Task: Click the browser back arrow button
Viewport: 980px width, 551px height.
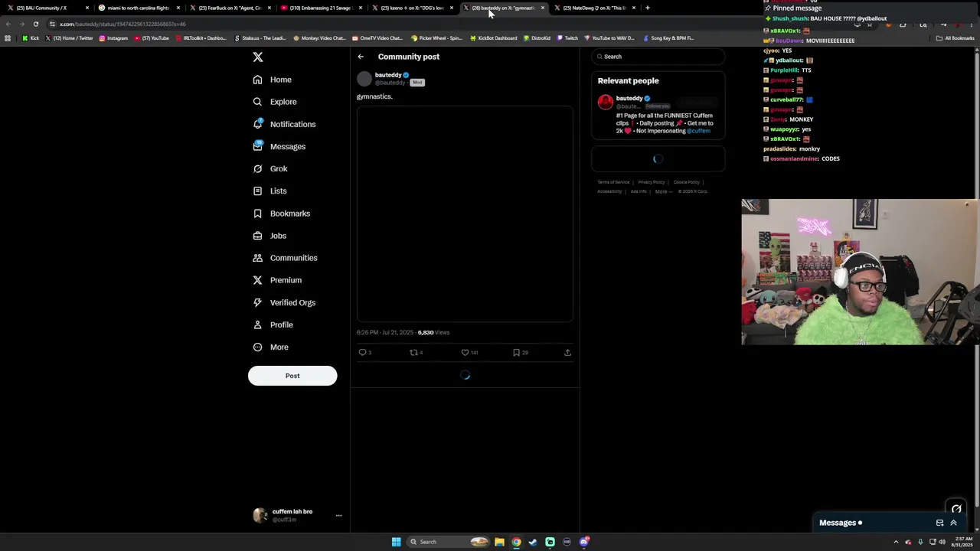Action: tap(8, 24)
